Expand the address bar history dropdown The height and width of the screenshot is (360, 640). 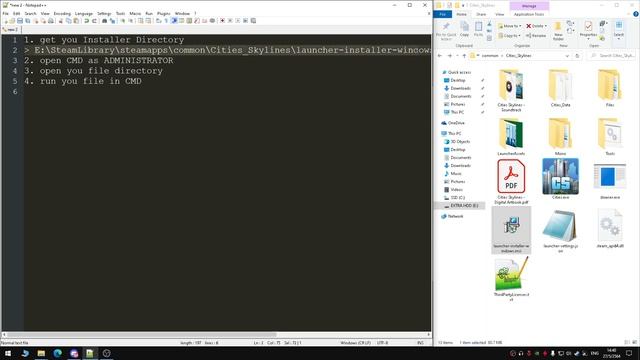[567, 56]
